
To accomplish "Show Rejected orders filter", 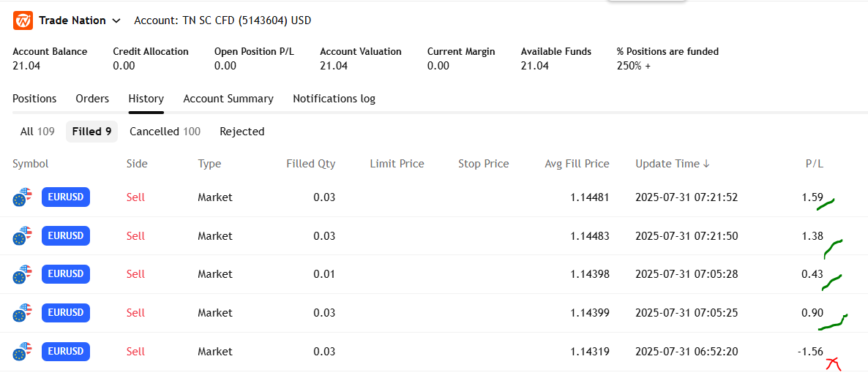I will coord(242,132).
